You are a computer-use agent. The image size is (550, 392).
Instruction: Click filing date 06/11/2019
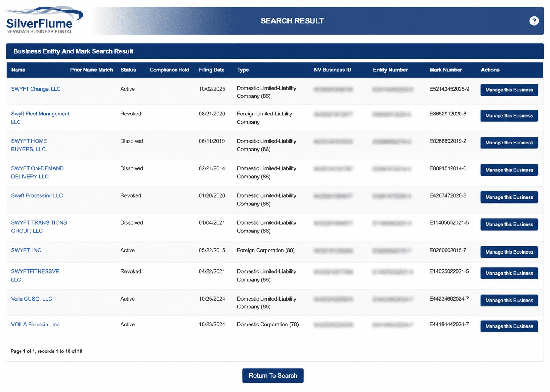click(x=212, y=141)
